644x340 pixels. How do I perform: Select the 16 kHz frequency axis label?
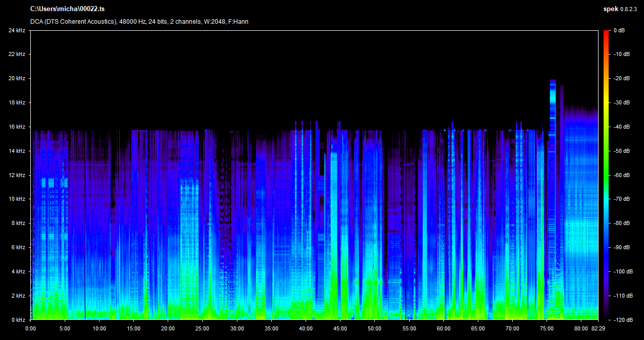pos(17,127)
